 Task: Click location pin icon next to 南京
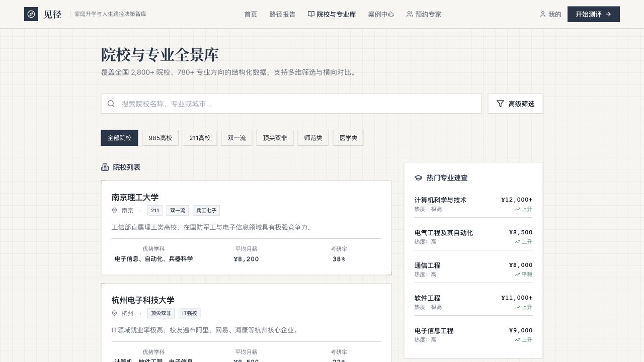point(115,211)
